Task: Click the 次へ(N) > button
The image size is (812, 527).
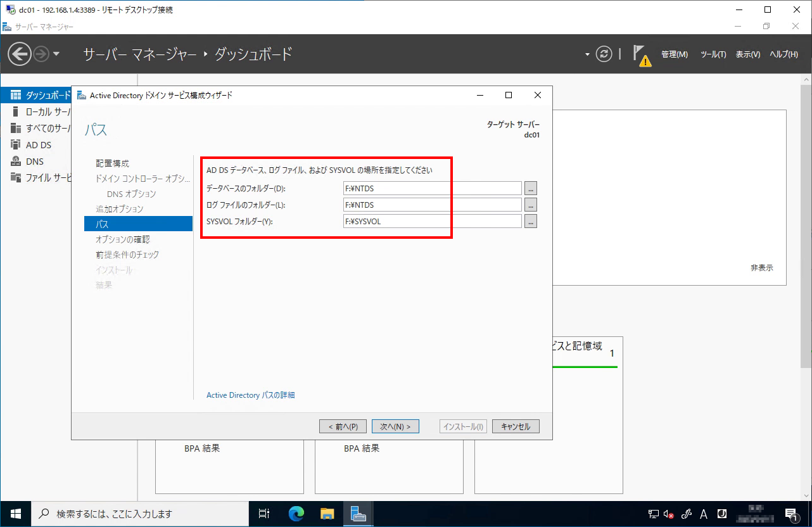Action: 395,426
